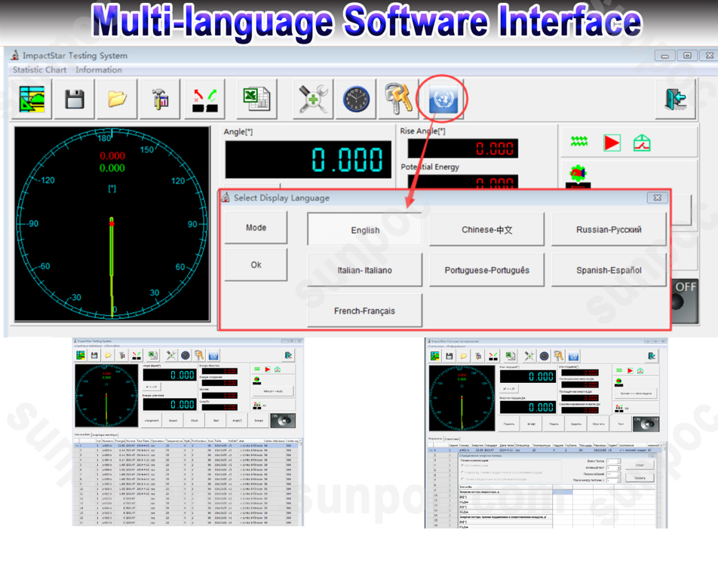Choose the Chinese-中文 language button
718x588 pixels.
coord(486,230)
